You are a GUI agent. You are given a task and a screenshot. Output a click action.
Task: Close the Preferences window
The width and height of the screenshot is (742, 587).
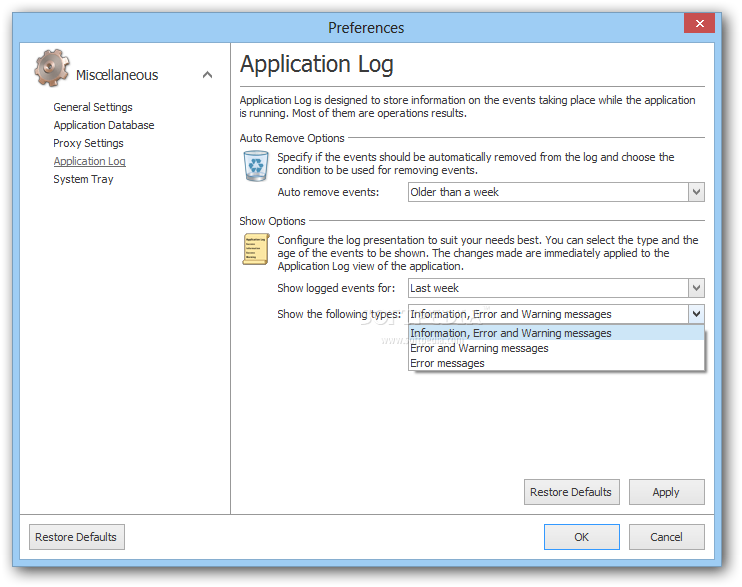click(x=699, y=23)
